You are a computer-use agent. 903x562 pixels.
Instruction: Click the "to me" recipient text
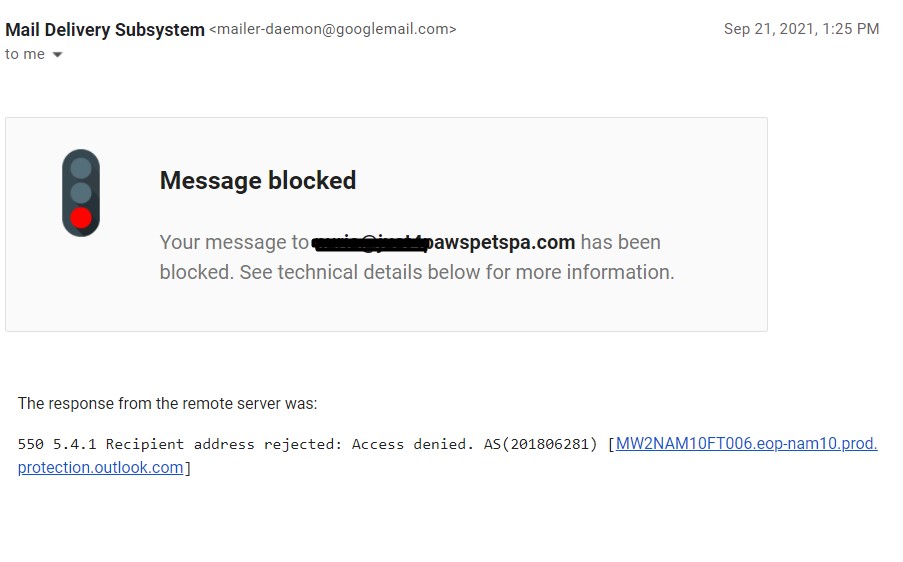pyautogui.click(x=25, y=54)
